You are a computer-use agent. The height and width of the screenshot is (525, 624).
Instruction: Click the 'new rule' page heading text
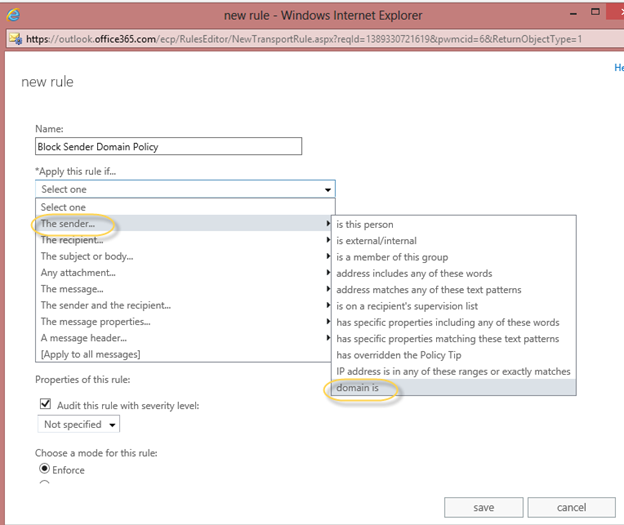point(47,82)
